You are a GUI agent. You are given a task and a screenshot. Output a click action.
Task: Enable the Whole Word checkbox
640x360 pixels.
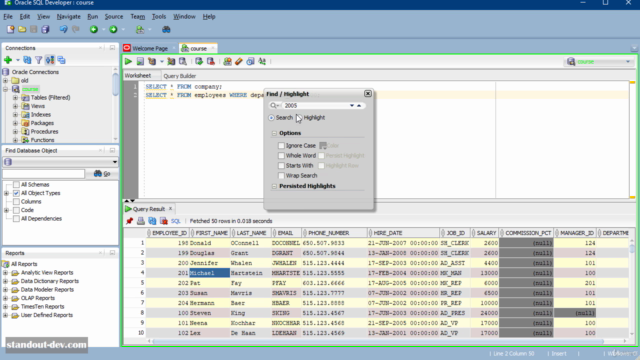pyautogui.click(x=281, y=156)
